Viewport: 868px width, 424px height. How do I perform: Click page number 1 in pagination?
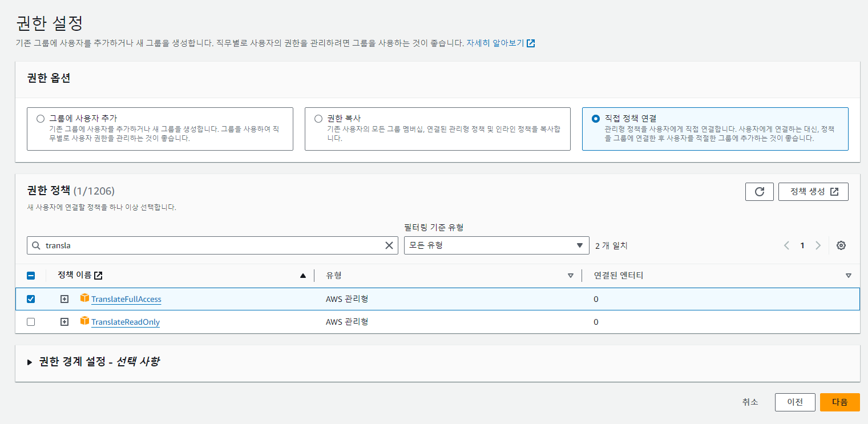click(802, 245)
